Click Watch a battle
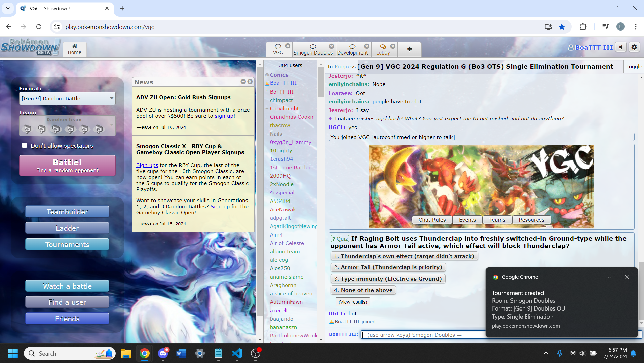Screen dimensions: 644x363 click(67, 286)
